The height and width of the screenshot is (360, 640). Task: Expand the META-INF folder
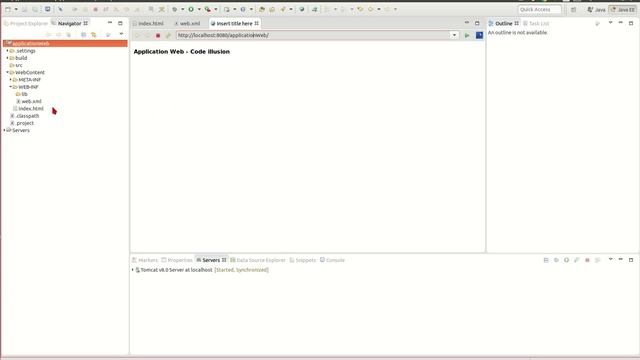point(11,80)
